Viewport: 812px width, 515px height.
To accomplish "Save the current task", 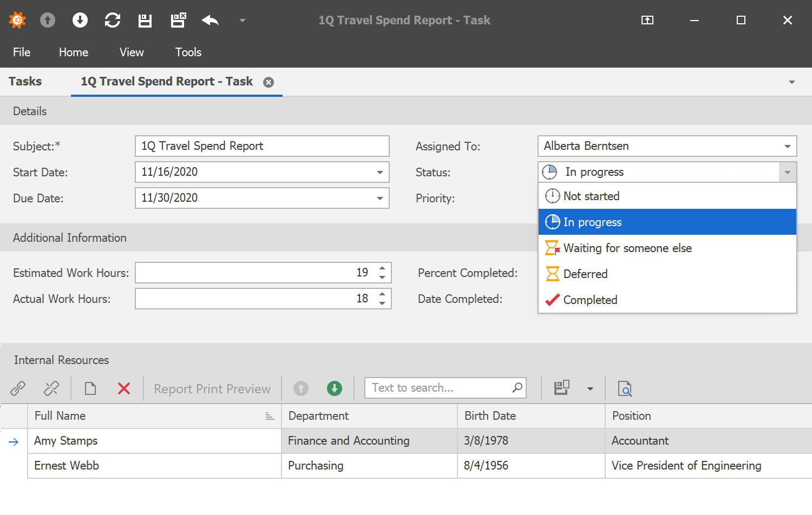I will click(145, 20).
